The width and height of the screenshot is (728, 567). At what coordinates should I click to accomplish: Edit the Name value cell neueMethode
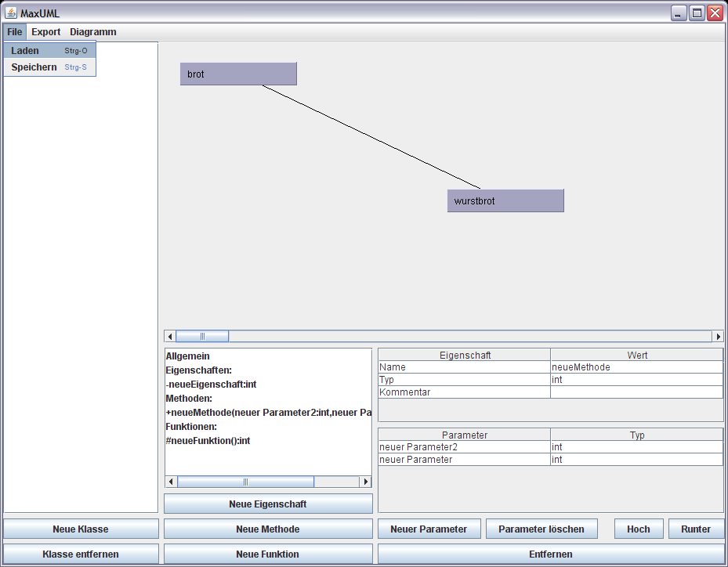(x=636, y=367)
